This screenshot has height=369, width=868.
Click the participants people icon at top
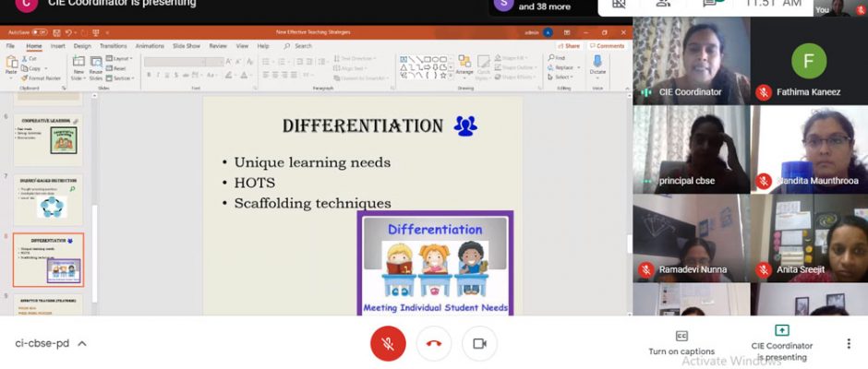(663, 4)
